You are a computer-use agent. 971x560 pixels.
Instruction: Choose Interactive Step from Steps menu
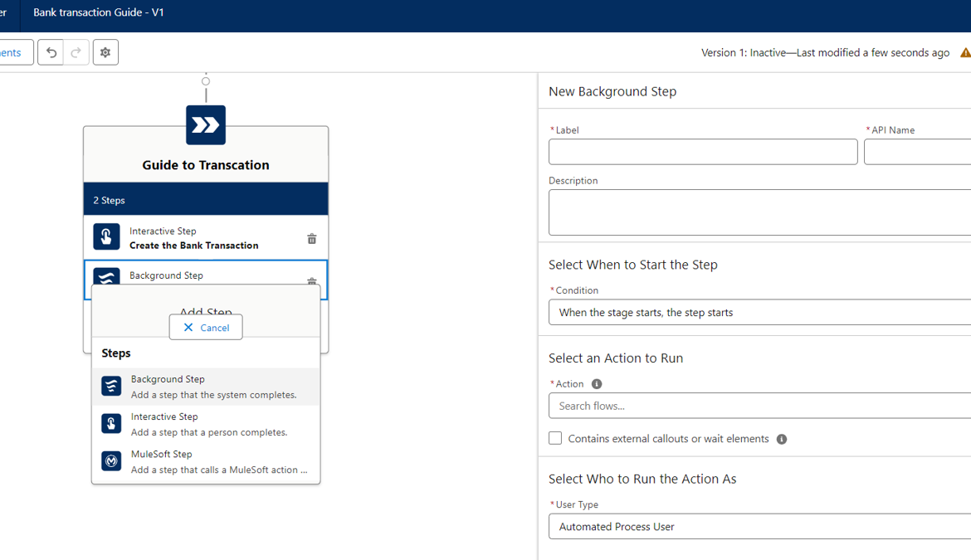tap(206, 425)
